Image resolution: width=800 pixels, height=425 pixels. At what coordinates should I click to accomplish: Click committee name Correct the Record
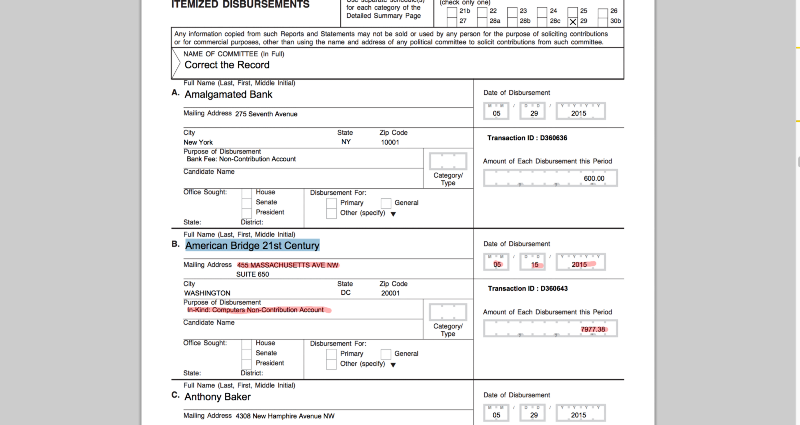[x=227, y=65]
